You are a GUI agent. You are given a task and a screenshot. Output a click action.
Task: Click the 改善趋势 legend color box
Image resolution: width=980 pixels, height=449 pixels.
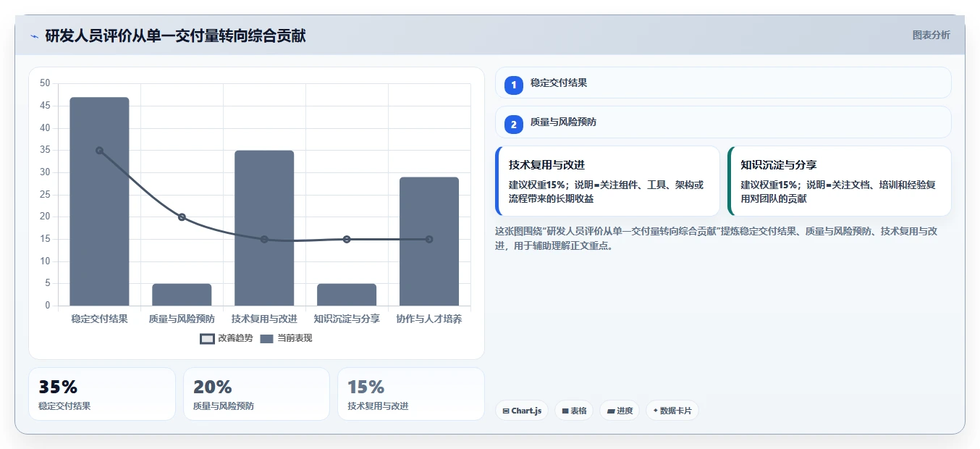208,339
